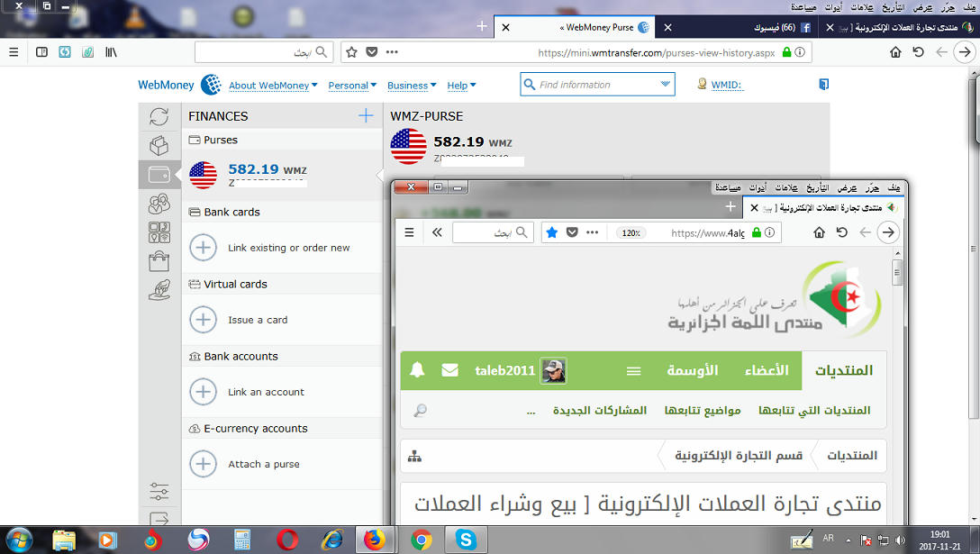Click the Attach a purse link
The image size is (980, 554).
[x=263, y=464]
